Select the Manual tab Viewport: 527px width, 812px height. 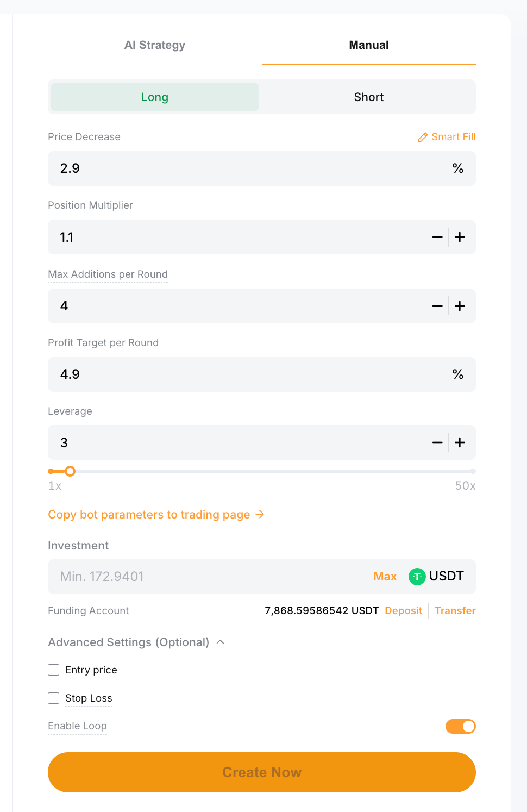pyautogui.click(x=369, y=45)
